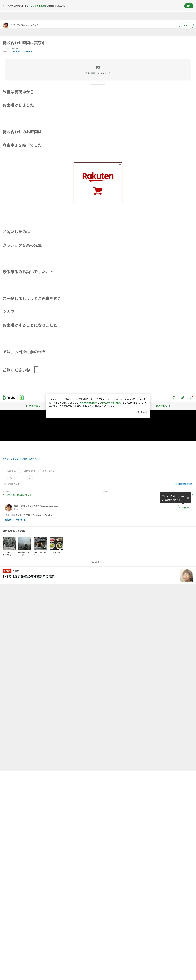Close the 気に入ったらフォロー tooltip

click(188, 498)
